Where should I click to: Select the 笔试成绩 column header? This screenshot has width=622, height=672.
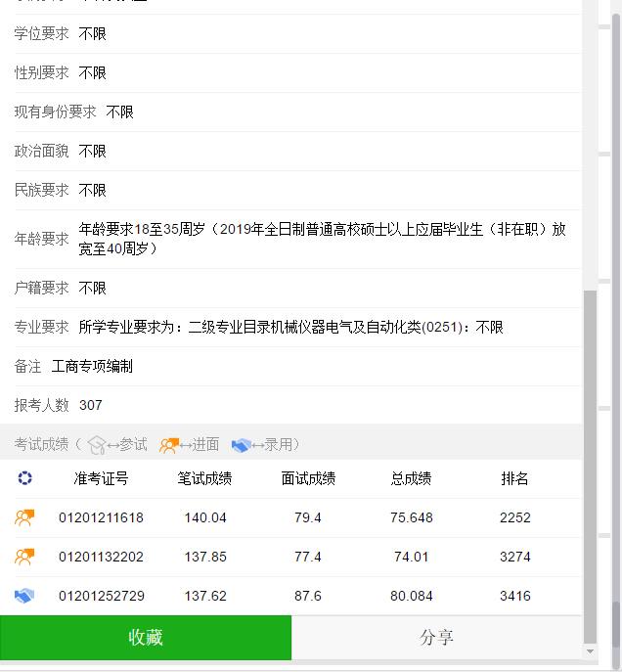point(204,478)
